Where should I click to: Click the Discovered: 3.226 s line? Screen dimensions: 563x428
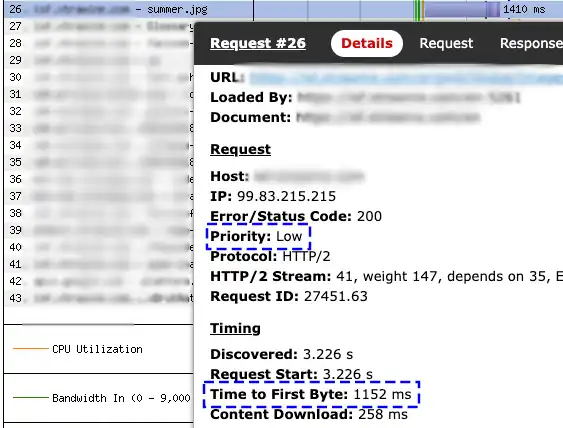[282, 354]
